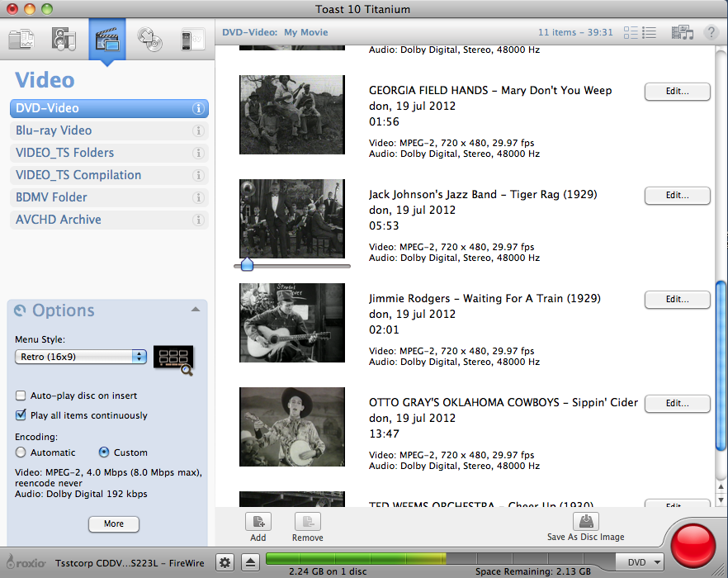This screenshot has height=578, width=728.
Task: Switch to thumbnail detail view icon
Action: pyautogui.click(x=631, y=32)
